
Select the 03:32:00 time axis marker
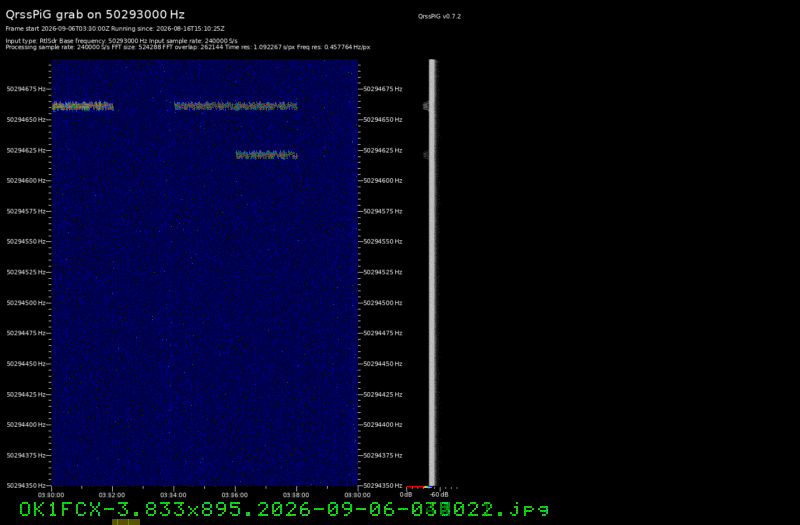[112, 494]
